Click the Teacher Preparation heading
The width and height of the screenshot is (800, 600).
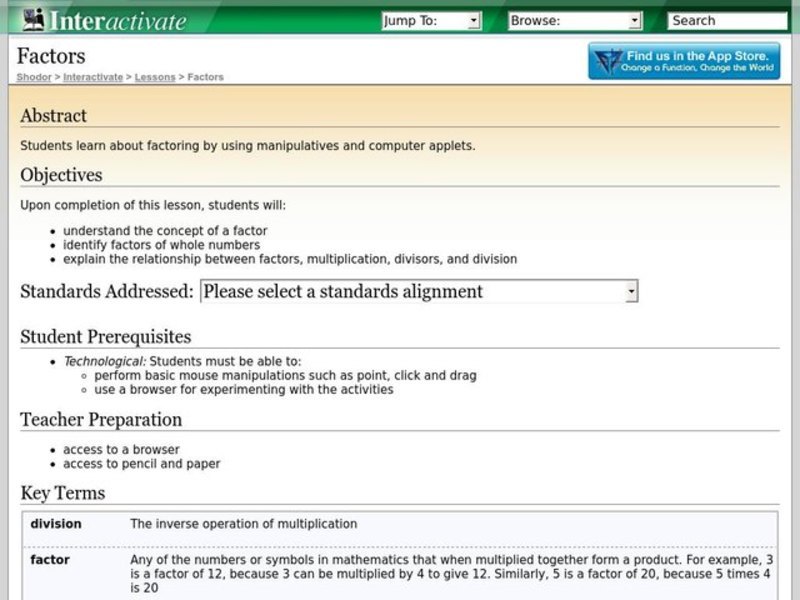pyautogui.click(x=101, y=420)
